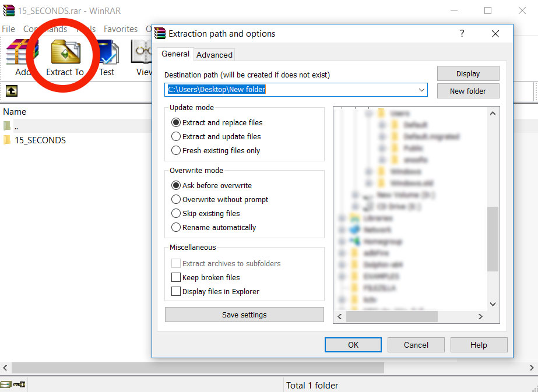Click the Name column header
The image size is (538, 392).
(x=15, y=112)
